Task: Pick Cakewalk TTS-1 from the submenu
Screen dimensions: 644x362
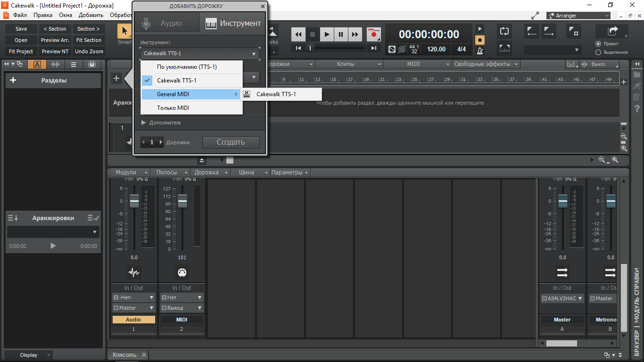Action: pyautogui.click(x=282, y=94)
